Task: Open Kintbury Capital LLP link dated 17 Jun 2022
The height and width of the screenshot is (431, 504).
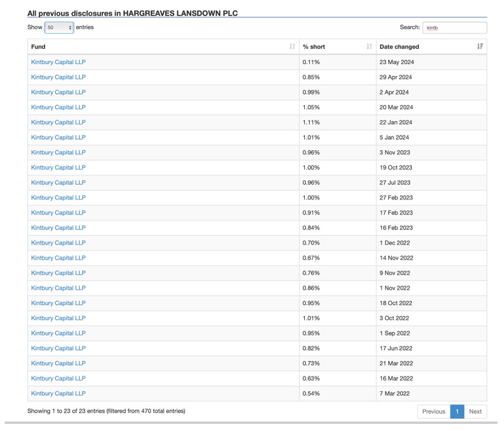Action: pos(58,348)
